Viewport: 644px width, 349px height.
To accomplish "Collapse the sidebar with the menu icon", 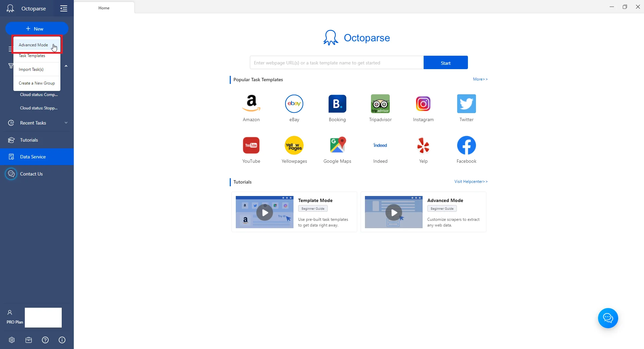I will (64, 8).
